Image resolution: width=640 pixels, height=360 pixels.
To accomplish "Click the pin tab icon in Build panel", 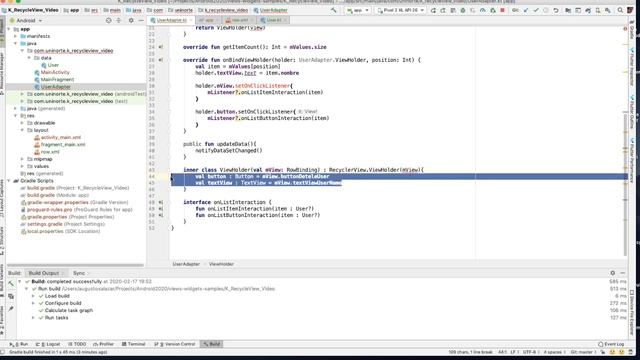I will click(x=11, y=309).
